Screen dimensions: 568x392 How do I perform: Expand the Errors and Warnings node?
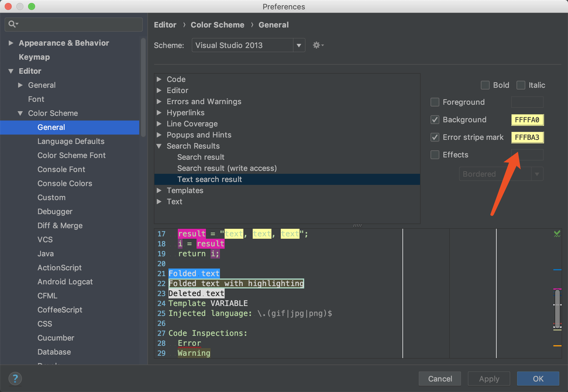coord(159,102)
